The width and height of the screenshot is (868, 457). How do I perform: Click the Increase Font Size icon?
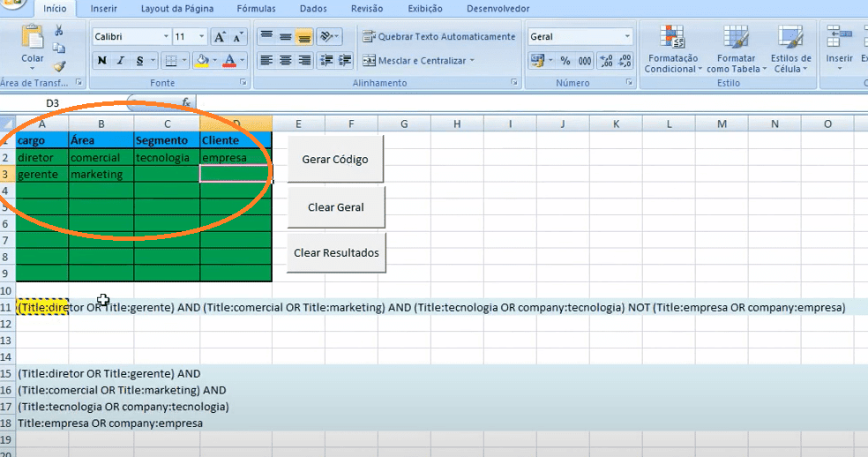click(220, 37)
